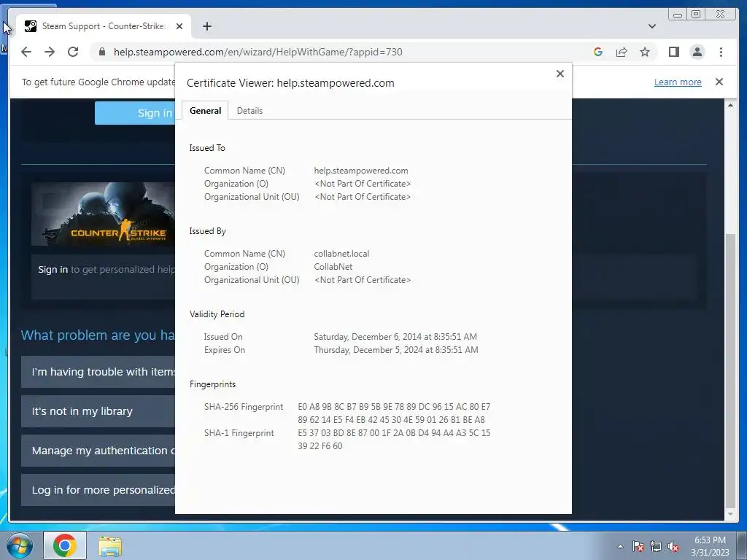Close the Steam Support tab
This screenshot has width=747, height=560.
179,26
